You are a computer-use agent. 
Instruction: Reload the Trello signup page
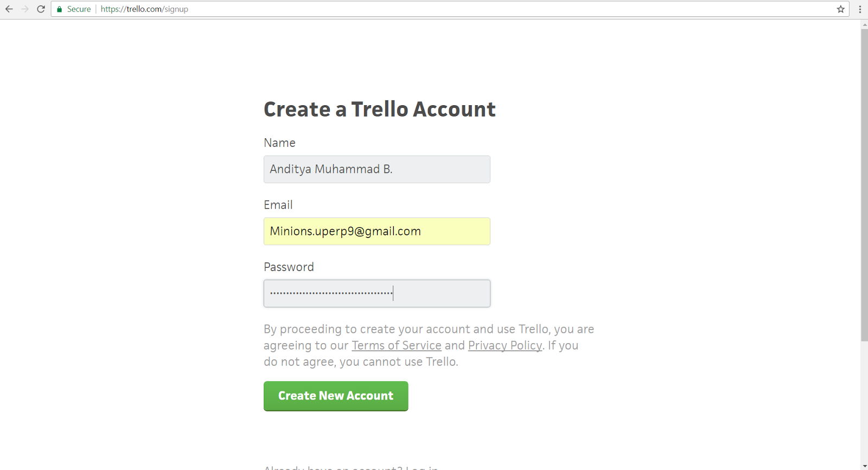coord(41,9)
